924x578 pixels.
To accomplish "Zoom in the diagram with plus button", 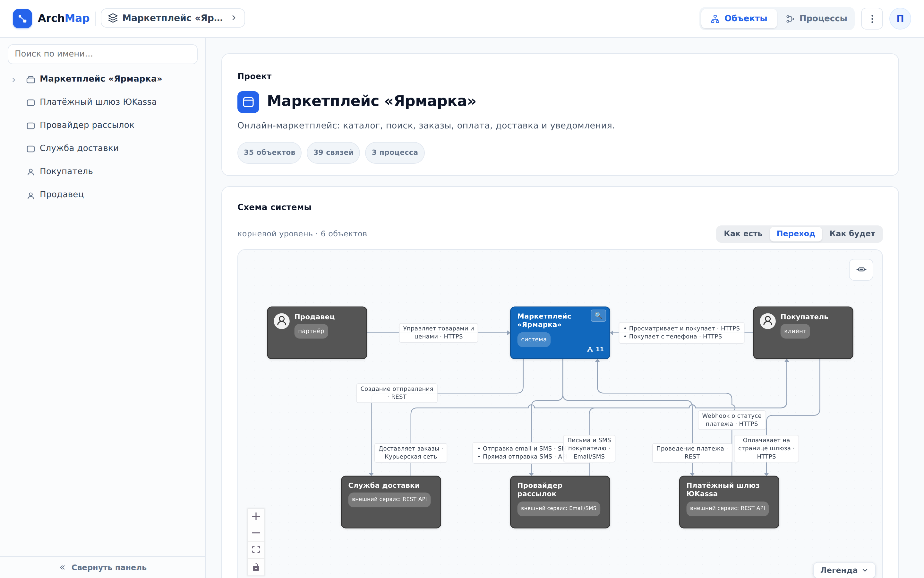I will 256,516.
